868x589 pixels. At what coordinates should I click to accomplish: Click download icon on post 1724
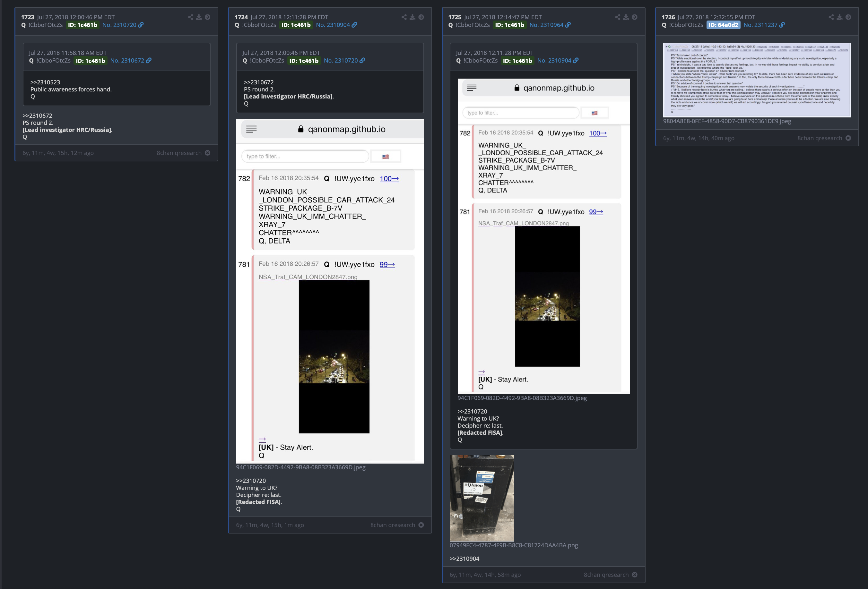413,17
